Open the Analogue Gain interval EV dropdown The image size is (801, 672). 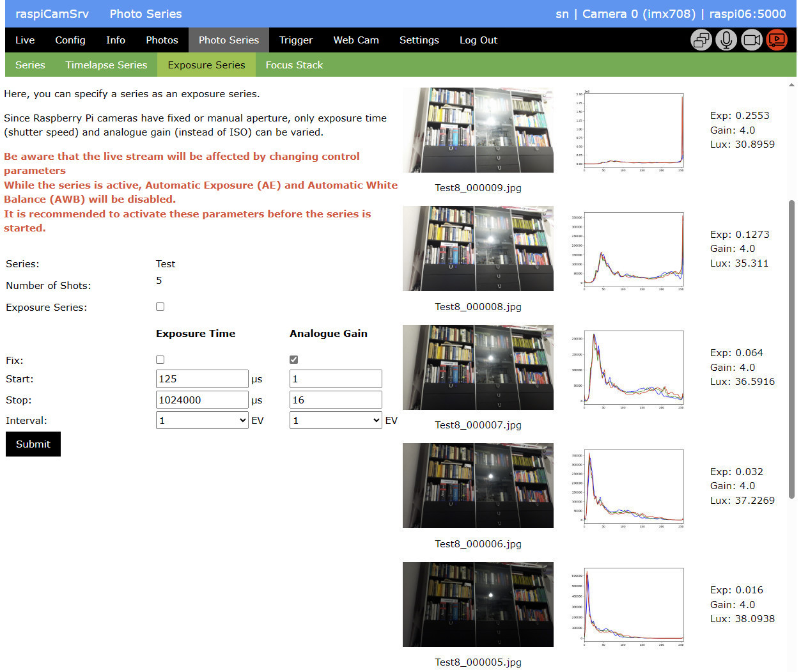tap(336, 420)
